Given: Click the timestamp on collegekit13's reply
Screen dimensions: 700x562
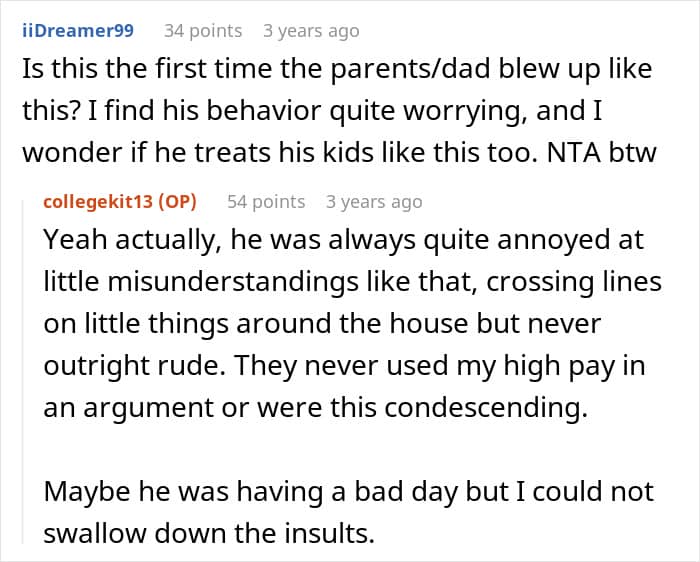Looking at the screenshot, I should 374,201.
